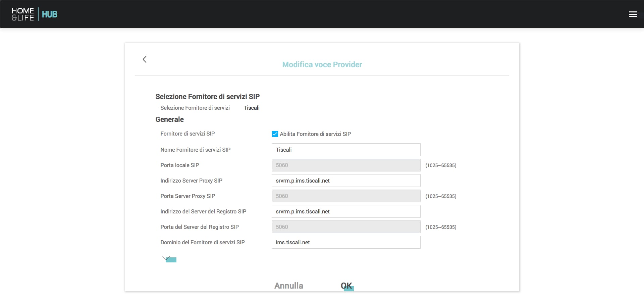
Task: Click the Porta locale SIP label
Action: click(180, 165)
